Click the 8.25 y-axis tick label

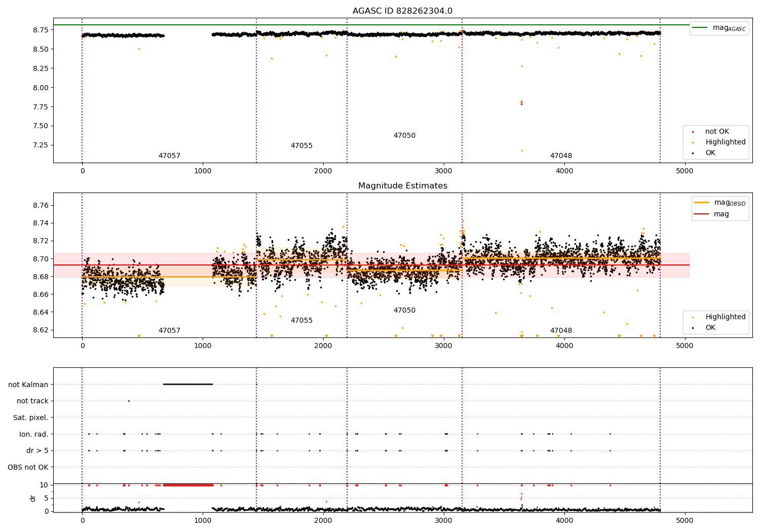[40, 68]
